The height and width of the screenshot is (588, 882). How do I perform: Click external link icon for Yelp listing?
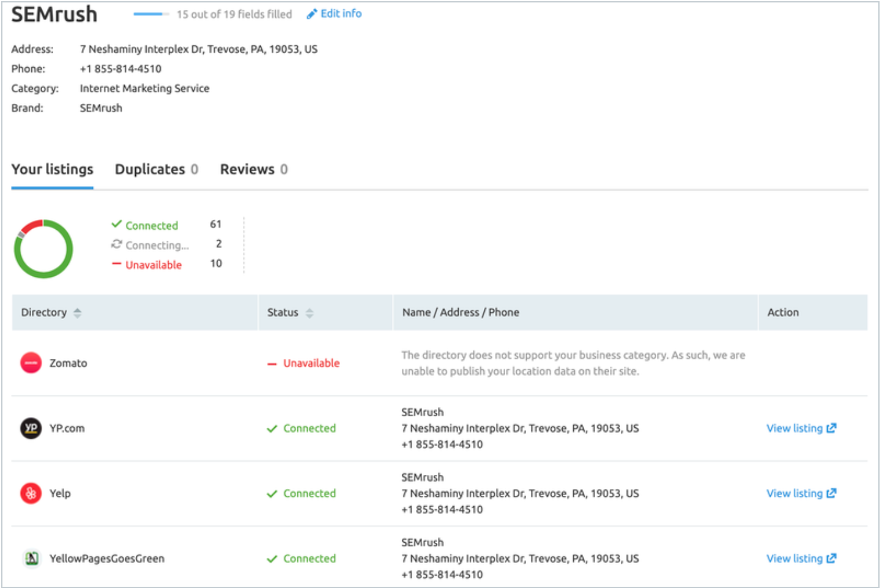831,493
